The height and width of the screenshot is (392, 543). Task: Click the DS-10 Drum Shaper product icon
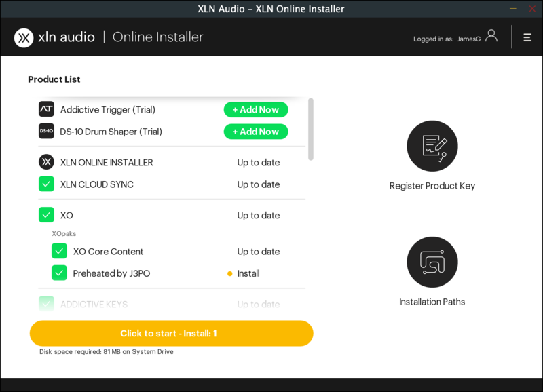pos(46,131)
